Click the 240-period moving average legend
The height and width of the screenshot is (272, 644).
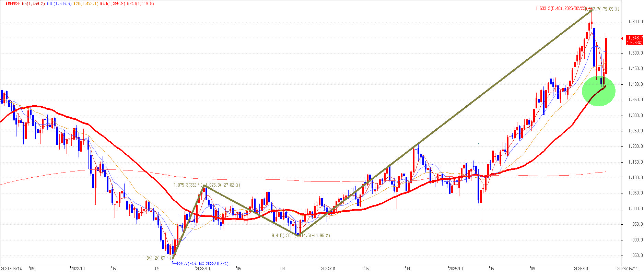click(x=141, y=3)
